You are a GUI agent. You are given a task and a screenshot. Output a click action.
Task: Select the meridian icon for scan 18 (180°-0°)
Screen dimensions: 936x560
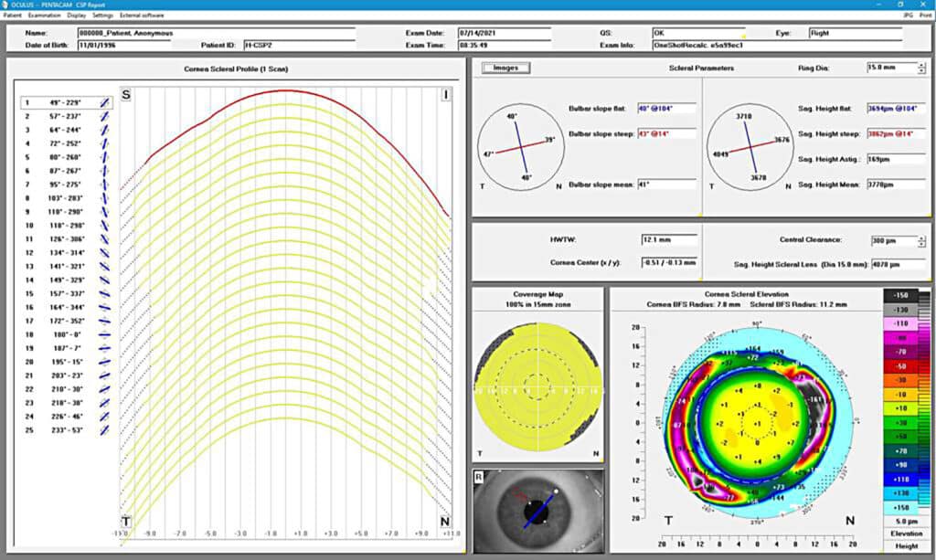coord(104,334)
